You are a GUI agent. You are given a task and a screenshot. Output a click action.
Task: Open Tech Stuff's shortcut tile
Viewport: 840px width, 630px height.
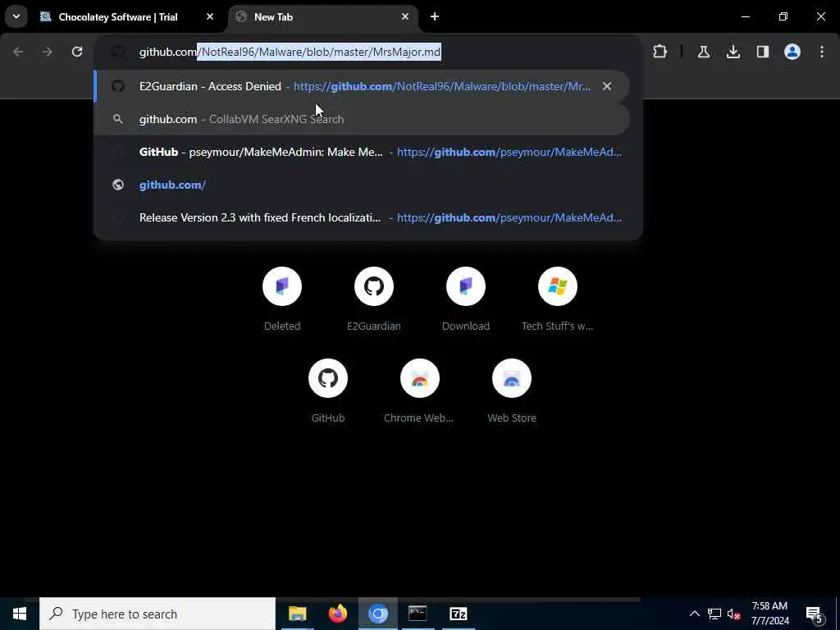[558, 299]
